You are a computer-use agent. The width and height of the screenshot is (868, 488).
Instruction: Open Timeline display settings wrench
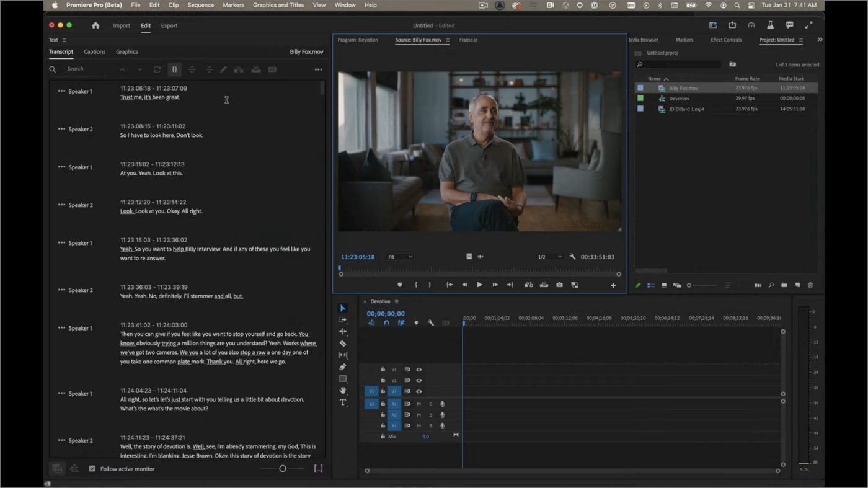pyautogui.click(x=431, y=323)
